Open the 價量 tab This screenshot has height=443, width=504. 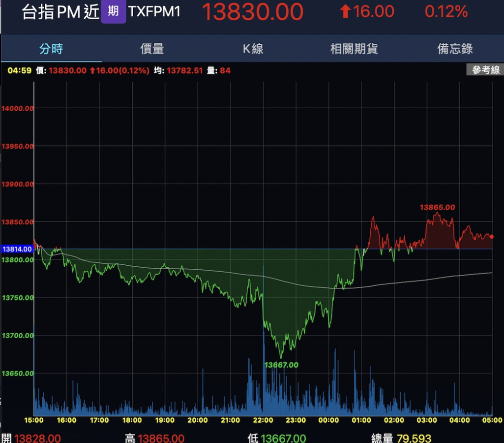coord(152,49)
